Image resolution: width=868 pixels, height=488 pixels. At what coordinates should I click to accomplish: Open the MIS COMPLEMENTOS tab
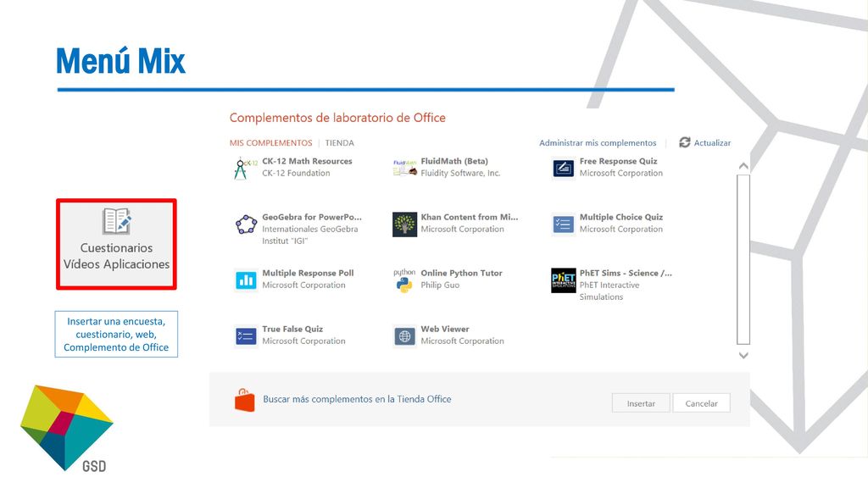click(x=270, y=142)
